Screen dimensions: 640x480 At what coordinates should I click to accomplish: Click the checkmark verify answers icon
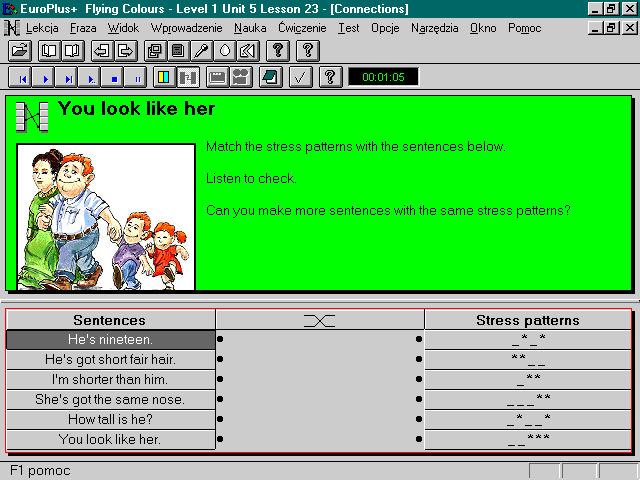click(300, 77)
